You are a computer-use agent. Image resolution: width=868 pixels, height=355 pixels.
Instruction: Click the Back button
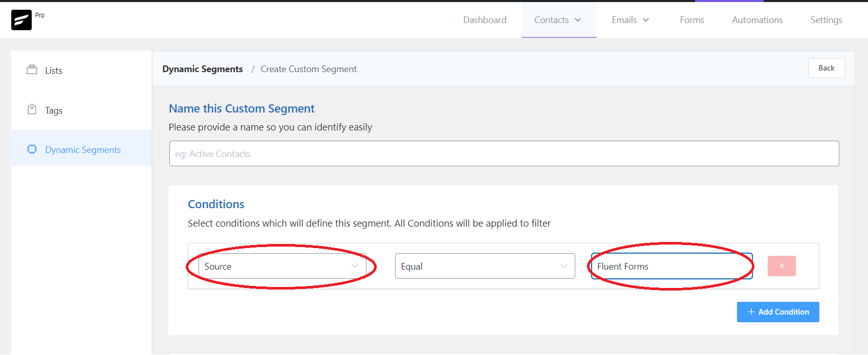(x=826, y=68)
